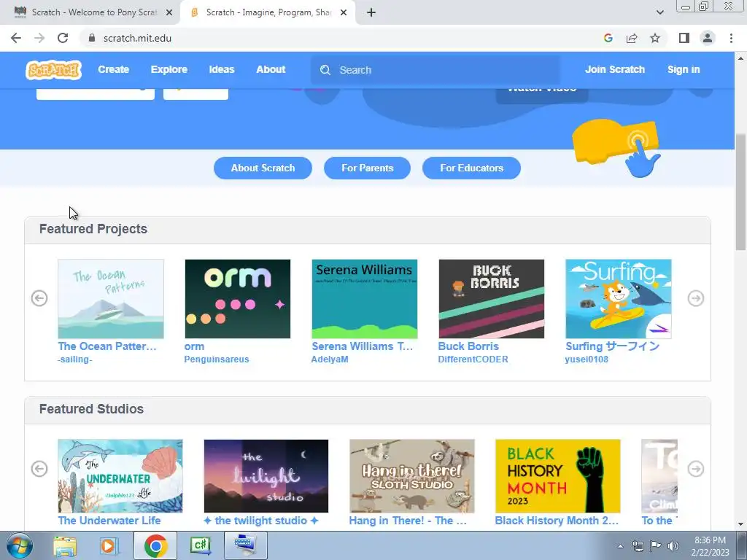The width and height of the screenshot is (747, 560).
Task: Open a new tab with the plus button
Action: 371,13
